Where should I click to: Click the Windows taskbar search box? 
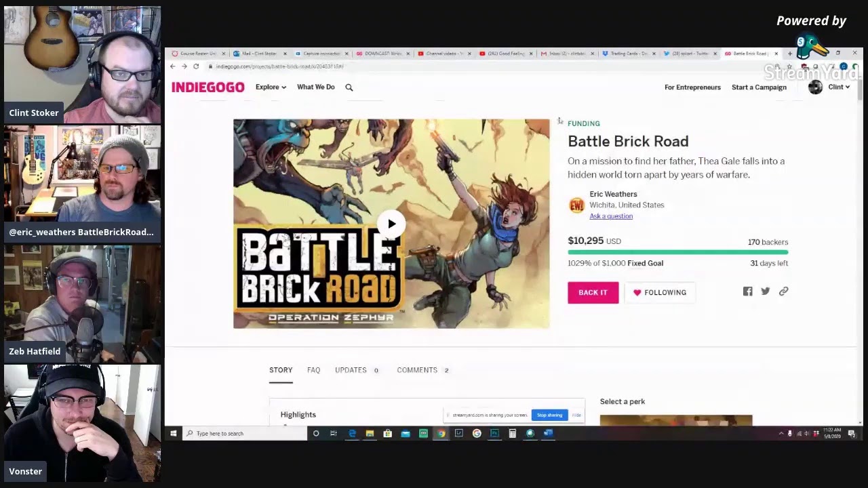244,434
